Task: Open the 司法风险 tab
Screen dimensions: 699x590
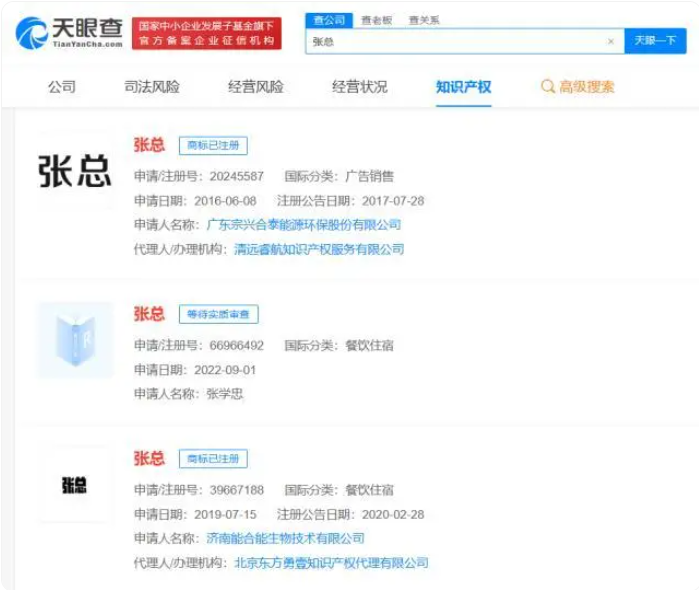Action: pos(152,87)
